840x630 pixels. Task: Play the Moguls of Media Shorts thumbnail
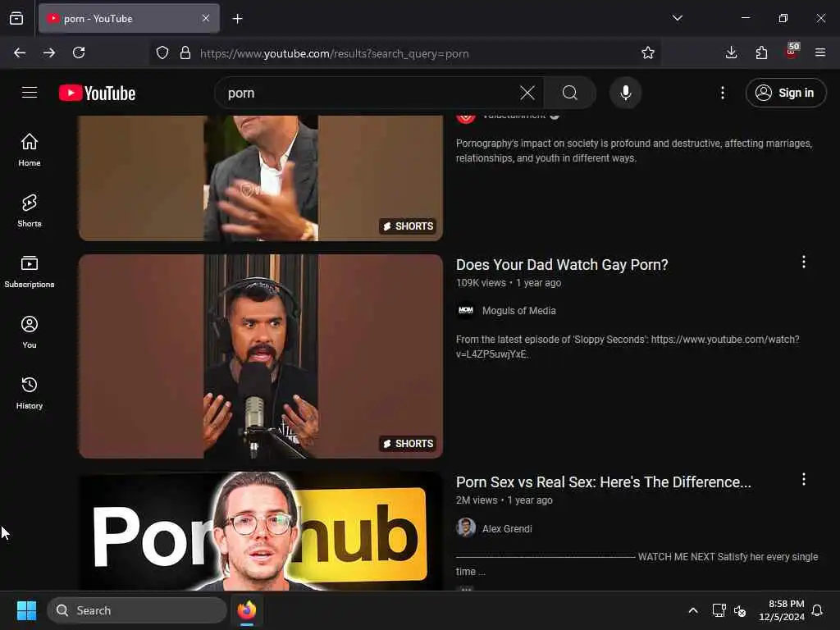(261, 356)
